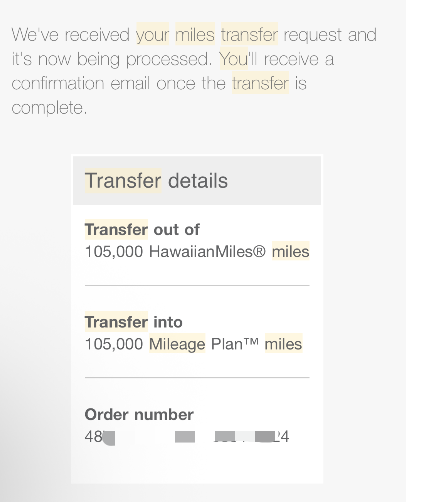
Task: Click the 'Transfer out of' label
Action: coord(142,230)
